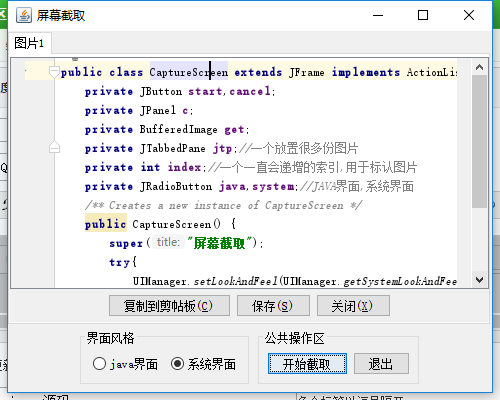
Task: Click the vertical scrollbar thumb
Action: (479, 141)
